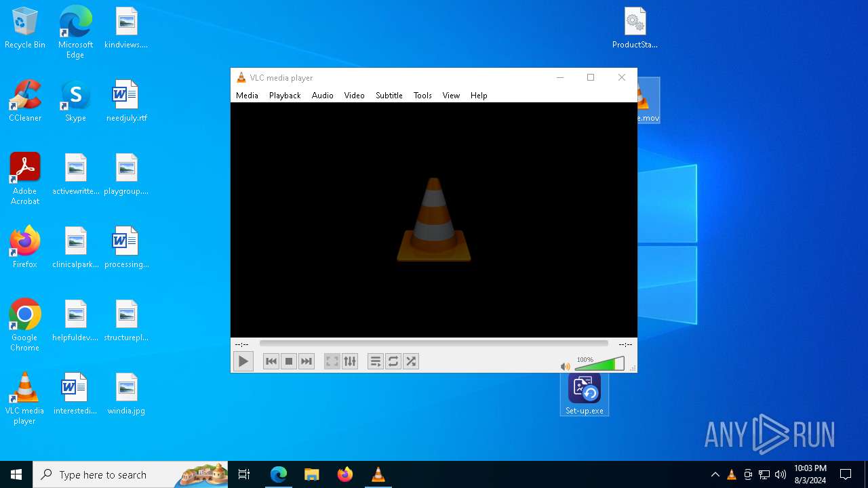Toggle random shuffle in VLC
The image size is (868, 488).
[x=411, y=361]
